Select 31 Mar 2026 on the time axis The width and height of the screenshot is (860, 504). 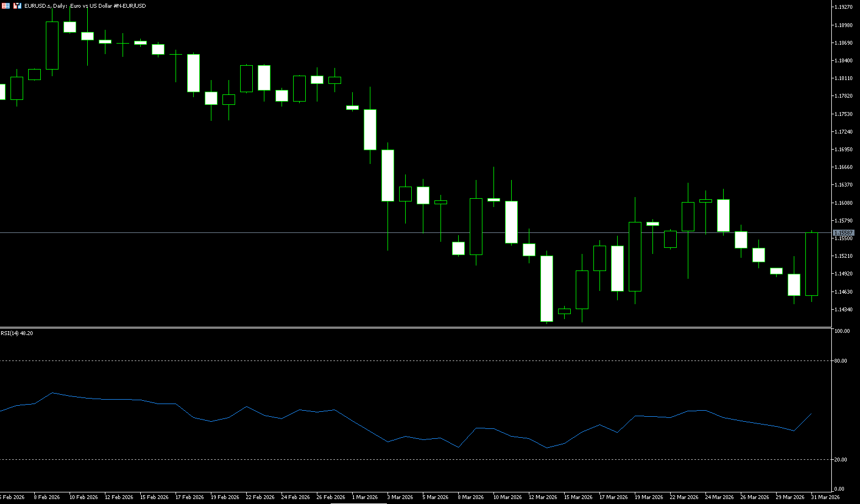pos(825,497)
